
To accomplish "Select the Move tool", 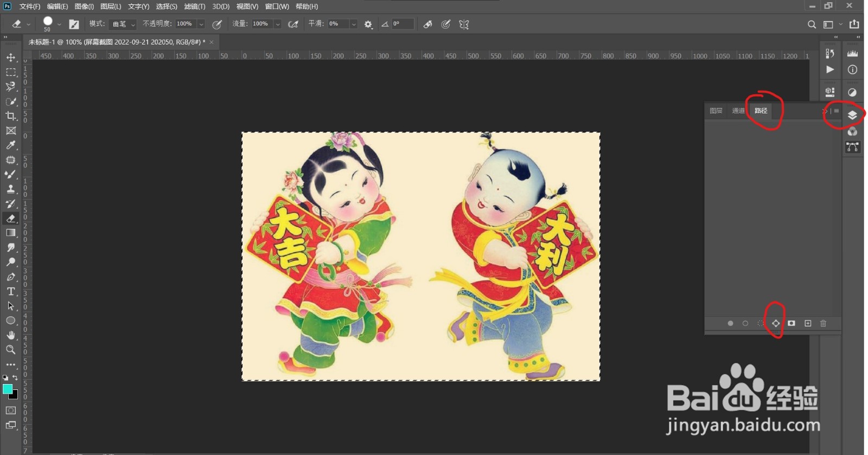I will [x=11, y=57].
